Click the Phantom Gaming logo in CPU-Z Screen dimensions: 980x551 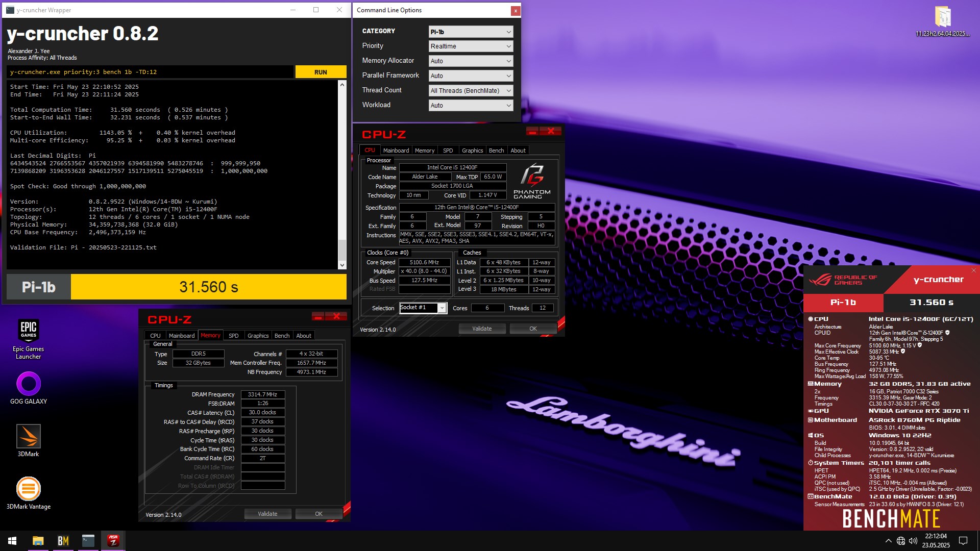pyautogui.click(x=532, y=181)
